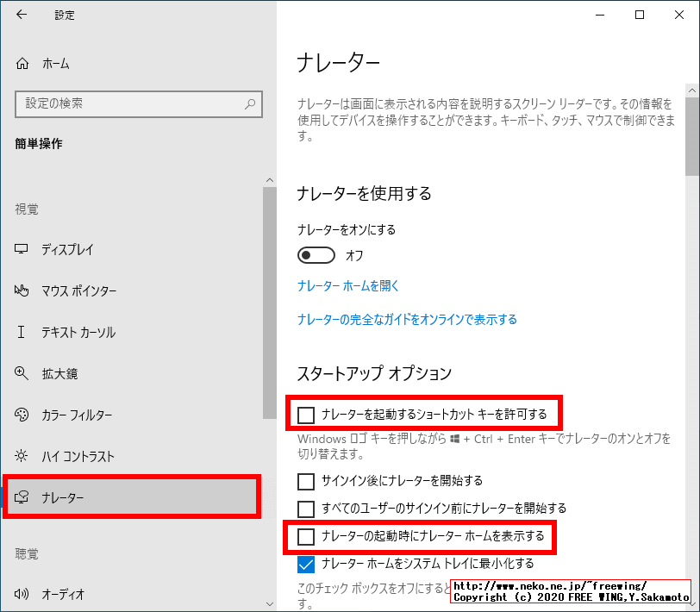Click the スタートアップ オプション heading
Screen dimensions: 700x612
[374, 373]
